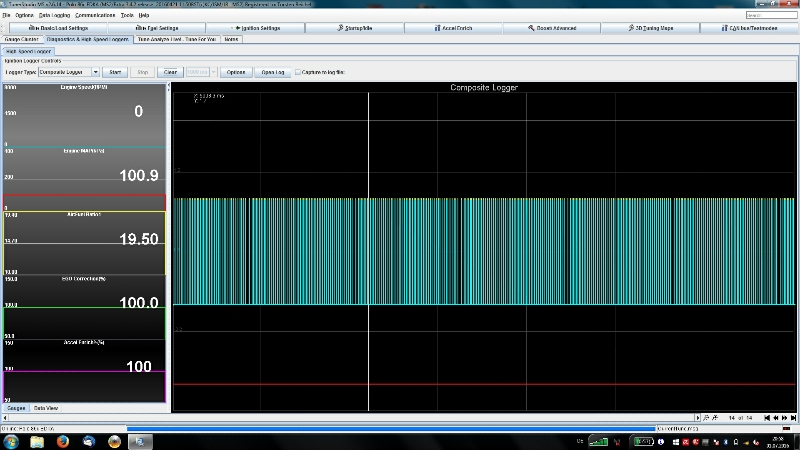800x450 pixels.
Task: Switch to the Notes tab
Action: 231,39
